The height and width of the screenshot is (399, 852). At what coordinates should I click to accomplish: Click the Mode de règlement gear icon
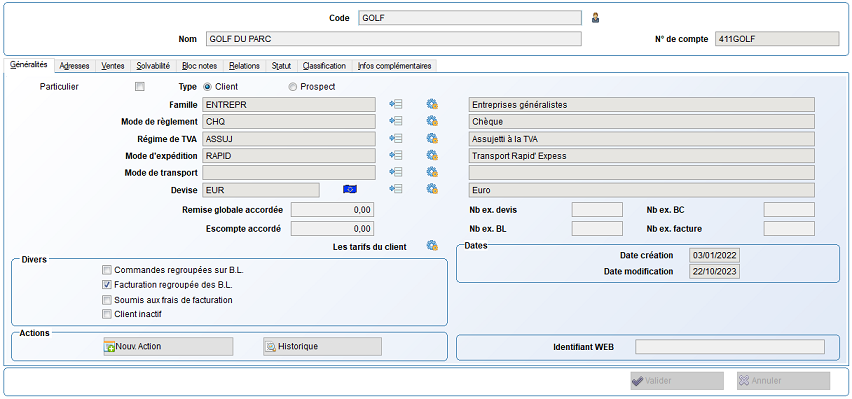[433, 121]
